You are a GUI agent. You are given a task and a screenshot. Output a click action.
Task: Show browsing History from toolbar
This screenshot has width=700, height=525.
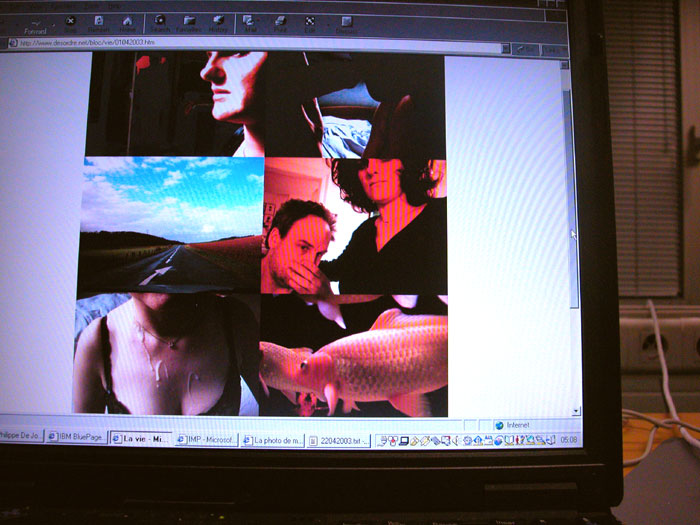click(217, 21)
